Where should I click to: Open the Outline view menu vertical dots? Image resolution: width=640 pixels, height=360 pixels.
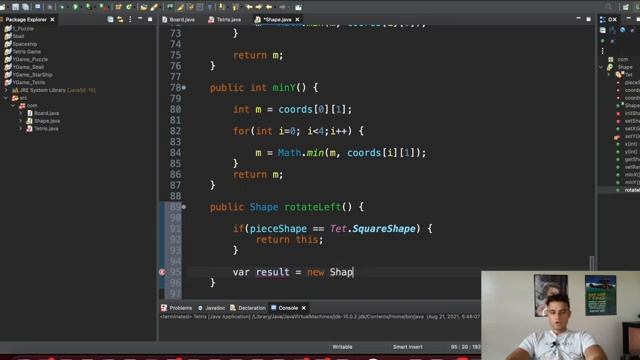click(x=602, y=51)
